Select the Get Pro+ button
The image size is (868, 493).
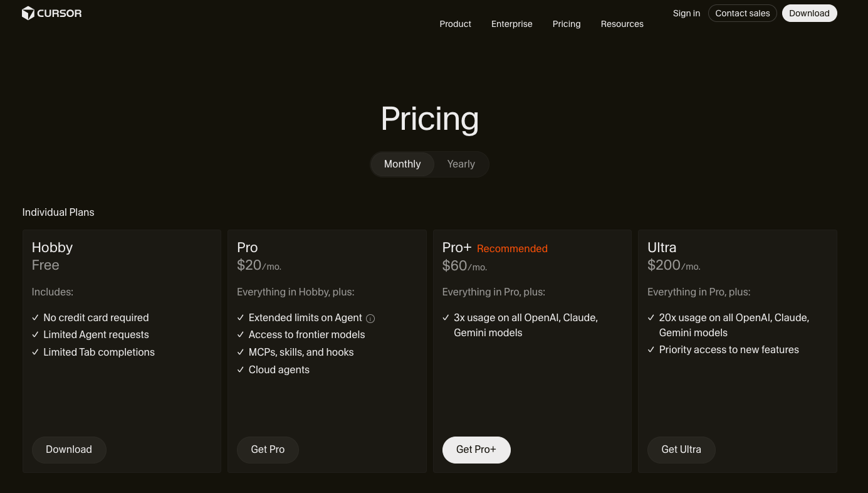pos(476,450)
